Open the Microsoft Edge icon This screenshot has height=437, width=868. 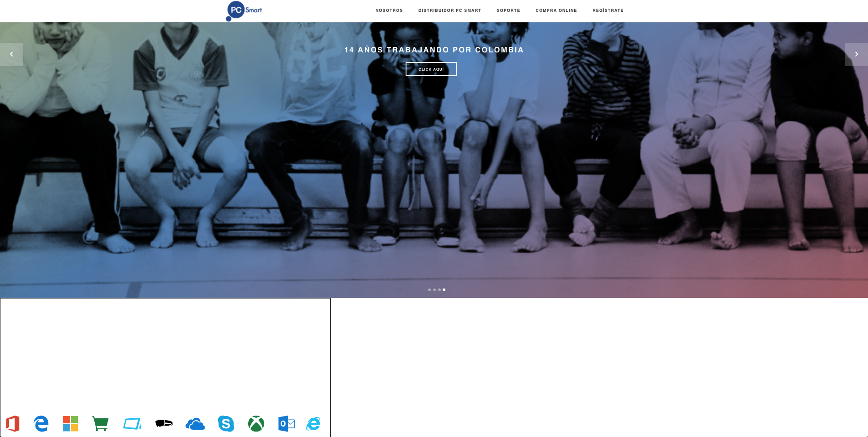(x=41, y=424)
